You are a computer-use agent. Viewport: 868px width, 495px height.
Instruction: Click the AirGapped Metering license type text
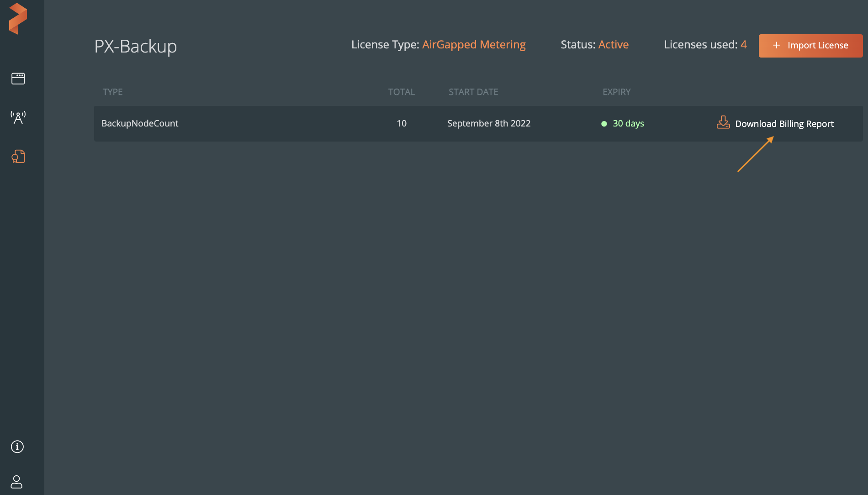pos(474,45)
